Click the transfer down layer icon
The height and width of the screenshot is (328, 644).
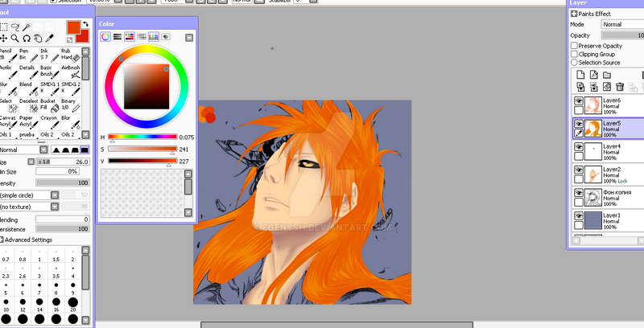coord(580,87)
